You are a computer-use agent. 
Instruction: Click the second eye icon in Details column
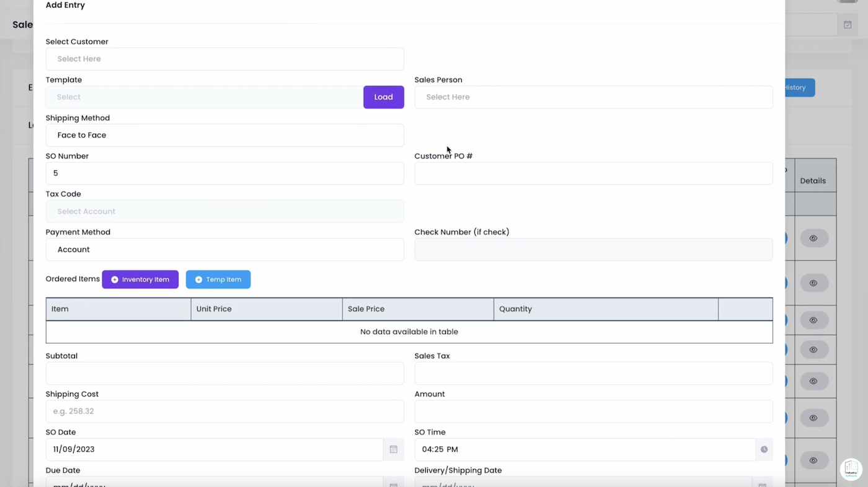coord(813,283)
